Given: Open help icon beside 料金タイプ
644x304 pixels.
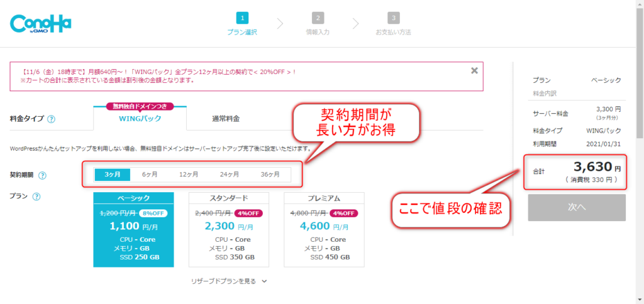Looking at the screenshot, I should pyautogui.click(x=52, y=119).
